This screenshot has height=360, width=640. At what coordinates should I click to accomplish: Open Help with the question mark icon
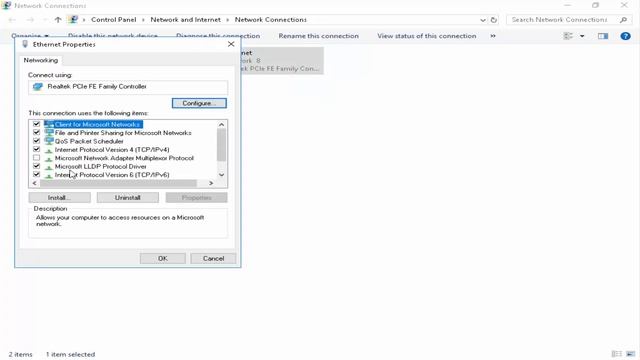click(625, 36)
